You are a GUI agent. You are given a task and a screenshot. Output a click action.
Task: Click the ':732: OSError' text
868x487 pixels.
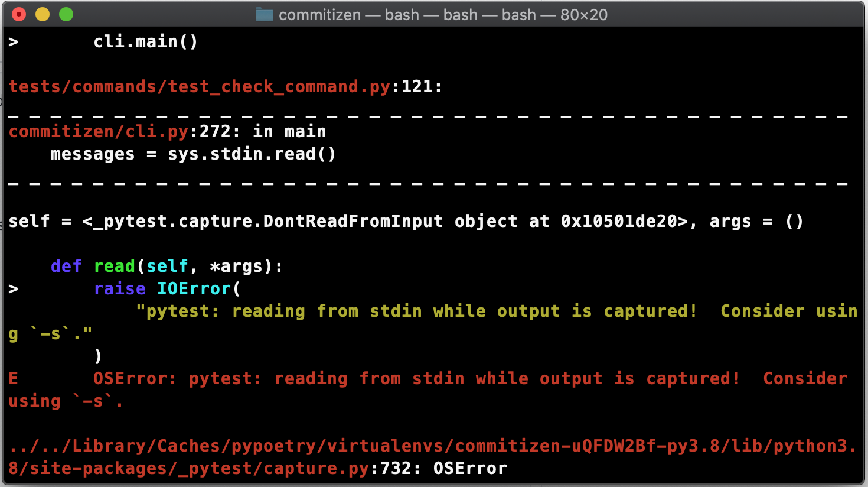(438, 469)
